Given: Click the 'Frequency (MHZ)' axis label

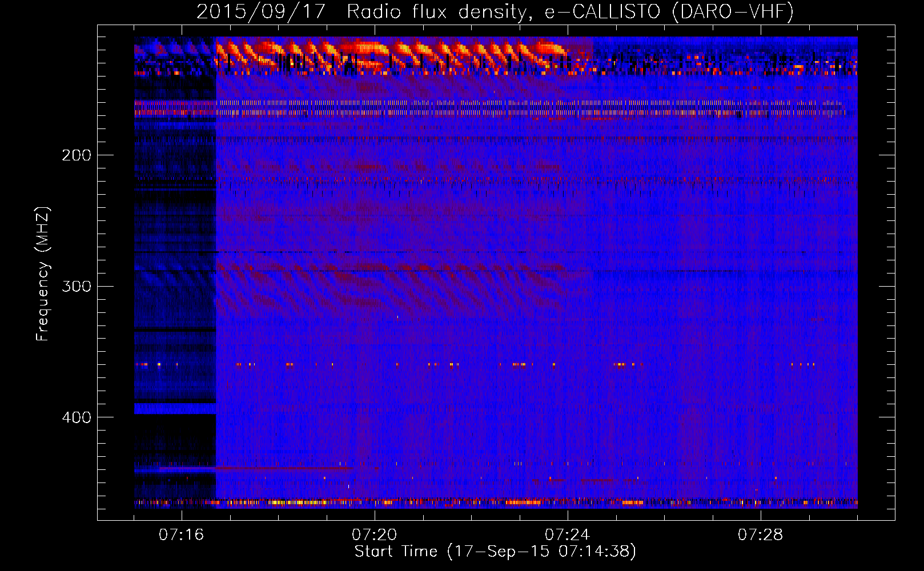Looking at the screenshot, I should click(x=43, y=274).
